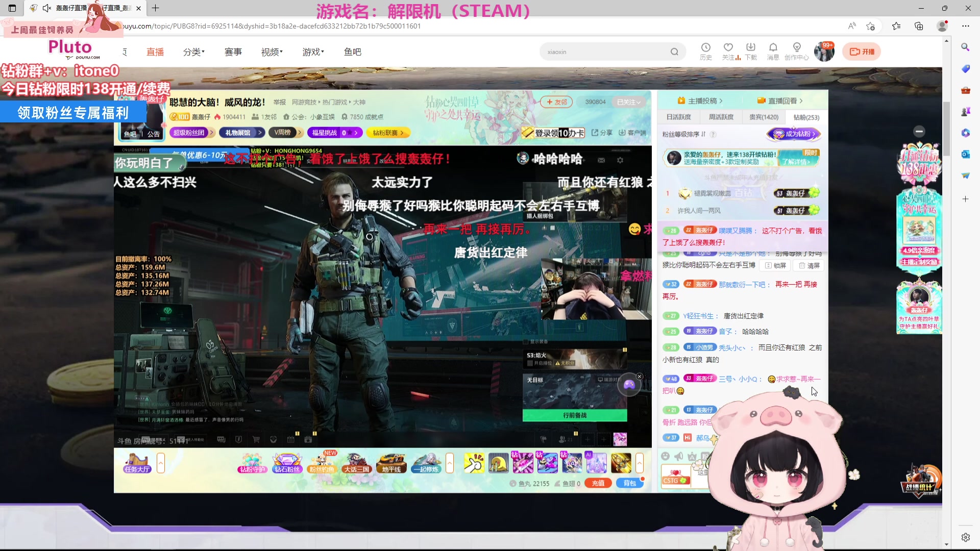Add this page to favorites star icon
Viewport: 980px width, 551px height.
tap(871, 26)
